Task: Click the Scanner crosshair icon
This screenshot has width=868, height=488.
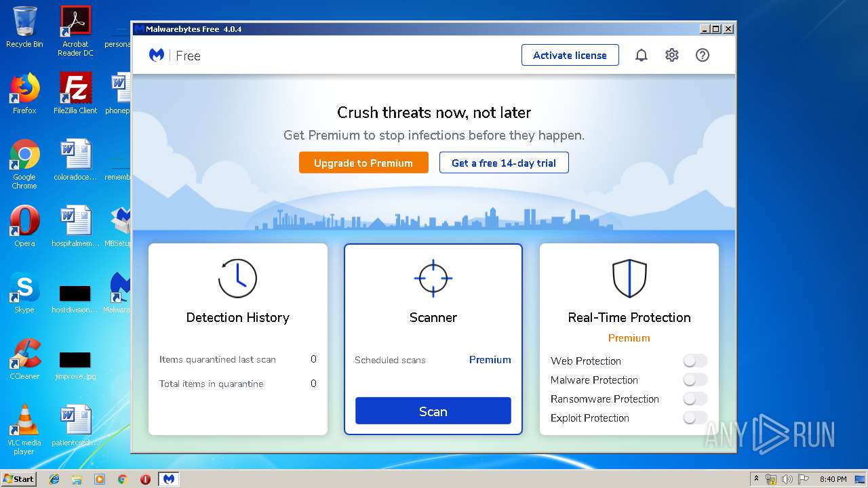Action: click(x=433, y=278)
